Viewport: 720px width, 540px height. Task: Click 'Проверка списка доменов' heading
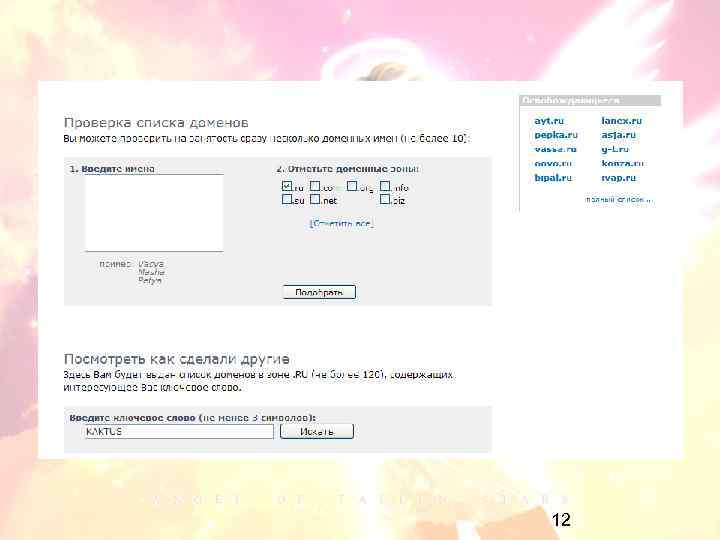point(156,123)
